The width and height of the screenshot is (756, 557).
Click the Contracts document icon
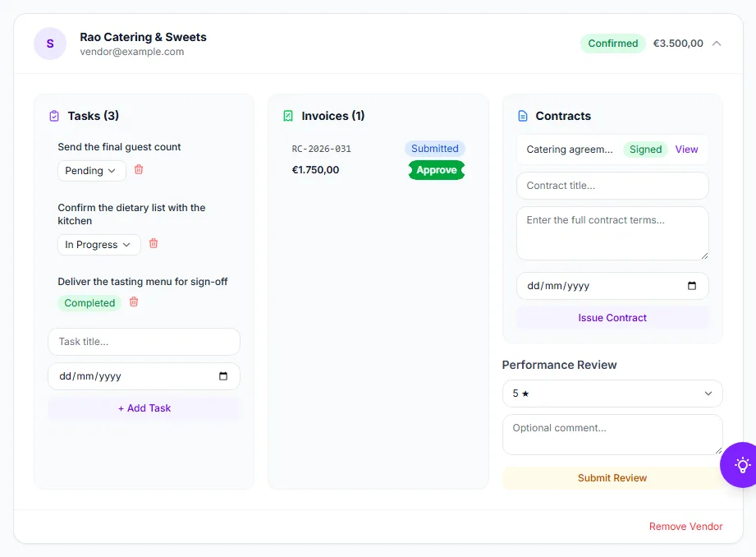523,116
